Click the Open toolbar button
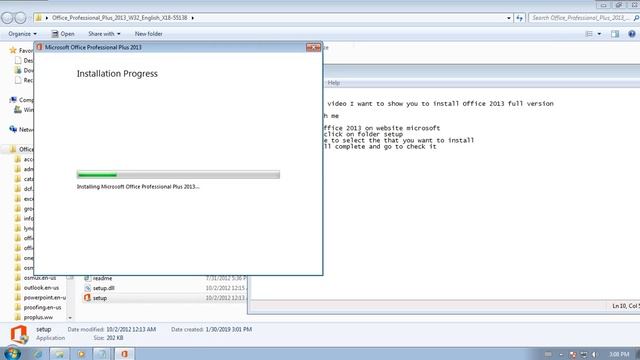Viewport: 640px width, 360px height. pos(63,34)
